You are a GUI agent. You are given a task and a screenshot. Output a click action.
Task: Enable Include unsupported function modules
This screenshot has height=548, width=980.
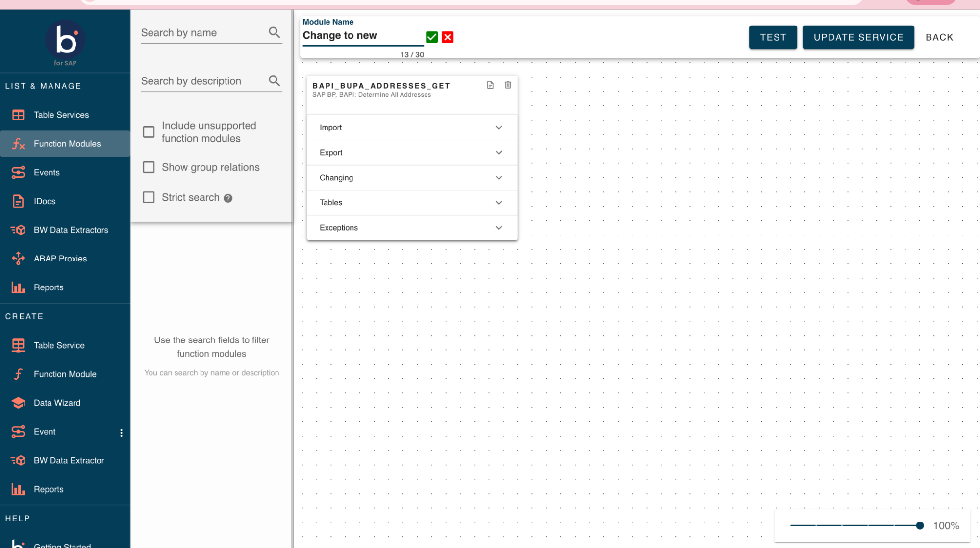pyautogui.click(x=149, y=132)
